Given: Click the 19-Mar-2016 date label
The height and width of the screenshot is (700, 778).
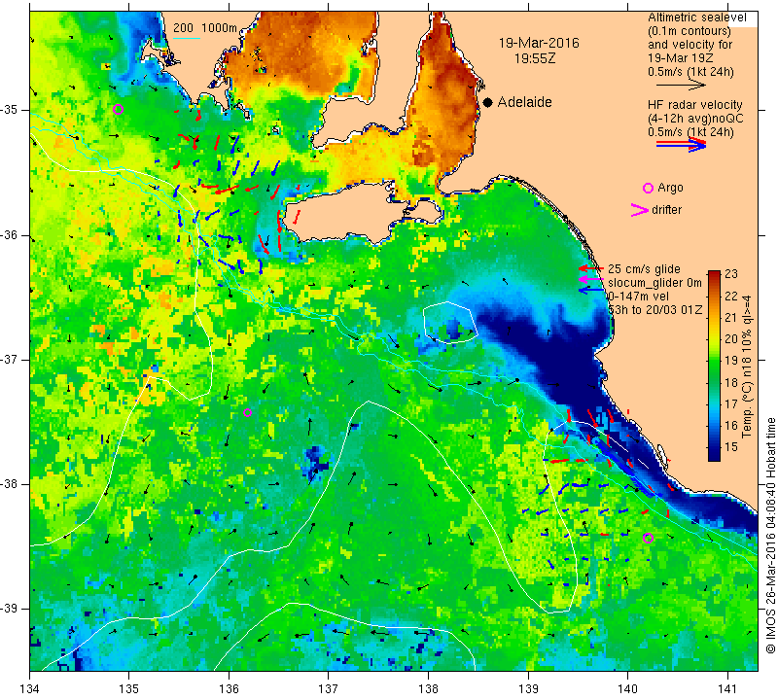Looking at the screenshot, I should pos(539,43).
